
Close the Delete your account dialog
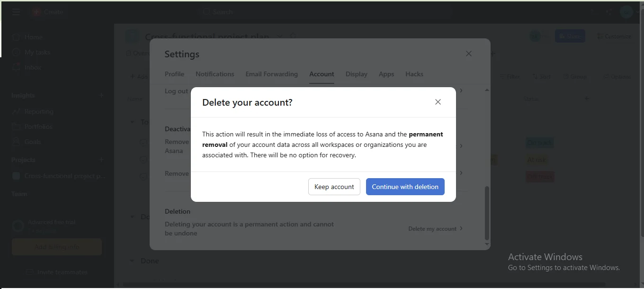(x=438, y=102)
